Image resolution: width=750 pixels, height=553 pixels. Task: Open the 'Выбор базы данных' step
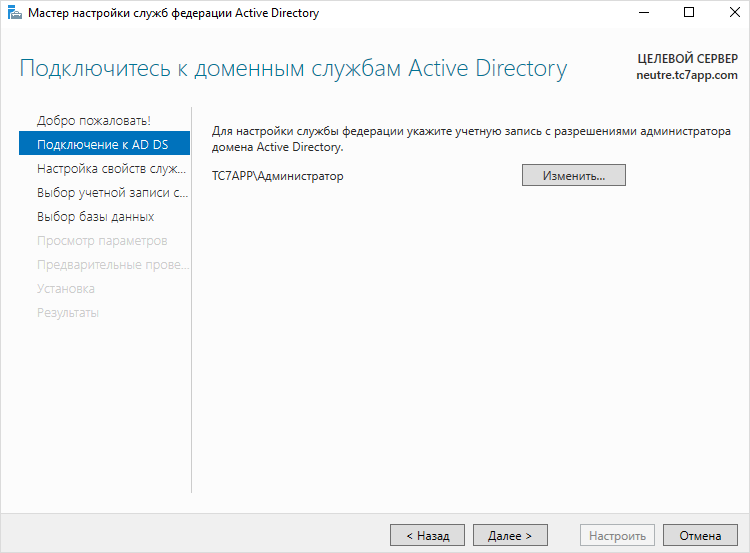coord(96,217)
